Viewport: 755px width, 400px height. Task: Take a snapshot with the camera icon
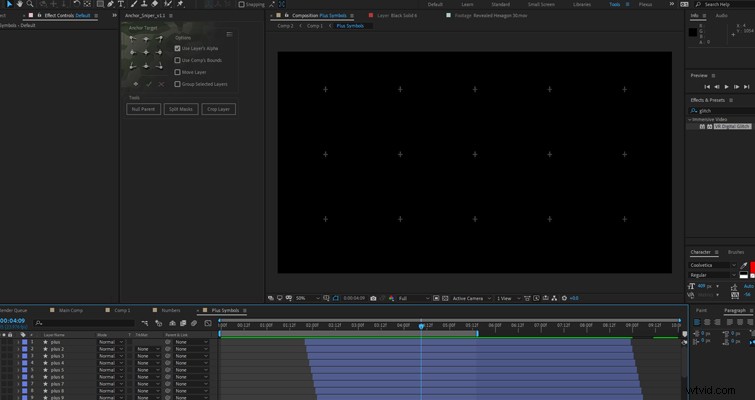tap(373, 298)
